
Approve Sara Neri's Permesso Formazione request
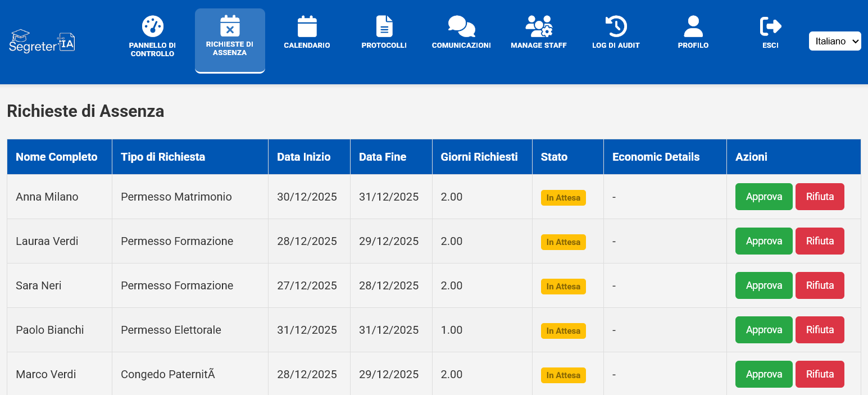tap(764, 285)
